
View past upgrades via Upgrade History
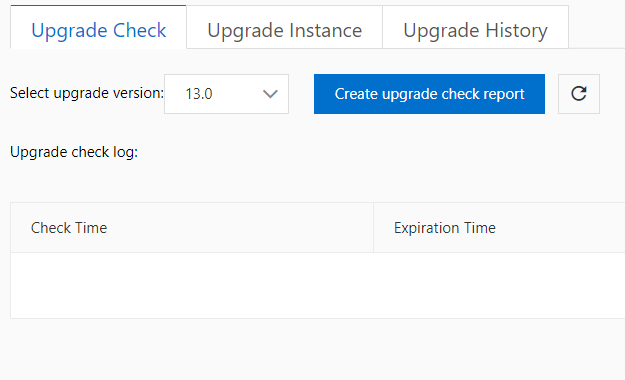[475, 27]
